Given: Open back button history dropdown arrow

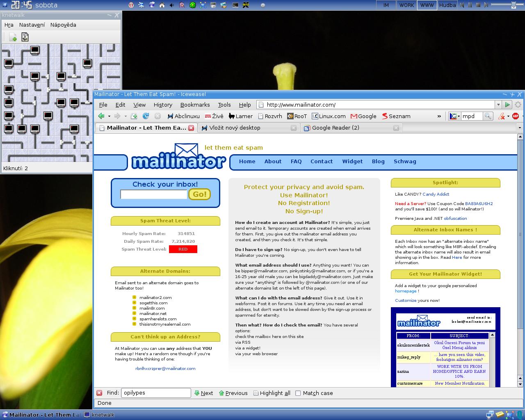Looking at the screenshot, I should point(109,116).
